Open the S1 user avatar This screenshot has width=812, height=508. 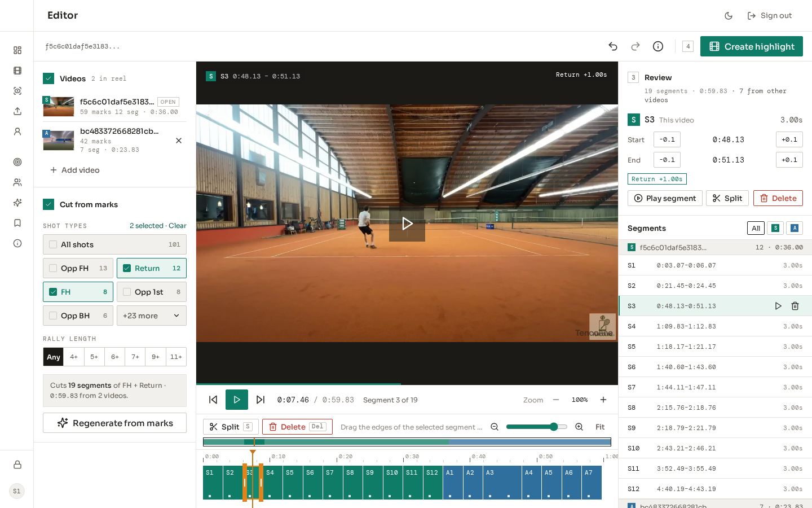click(x=17, y=491)
